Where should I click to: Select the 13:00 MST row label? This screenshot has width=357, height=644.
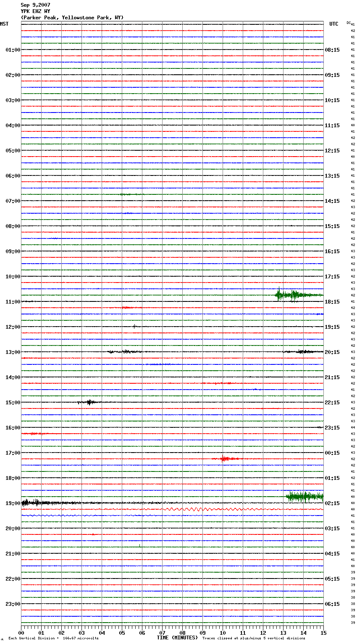[13, 352]
